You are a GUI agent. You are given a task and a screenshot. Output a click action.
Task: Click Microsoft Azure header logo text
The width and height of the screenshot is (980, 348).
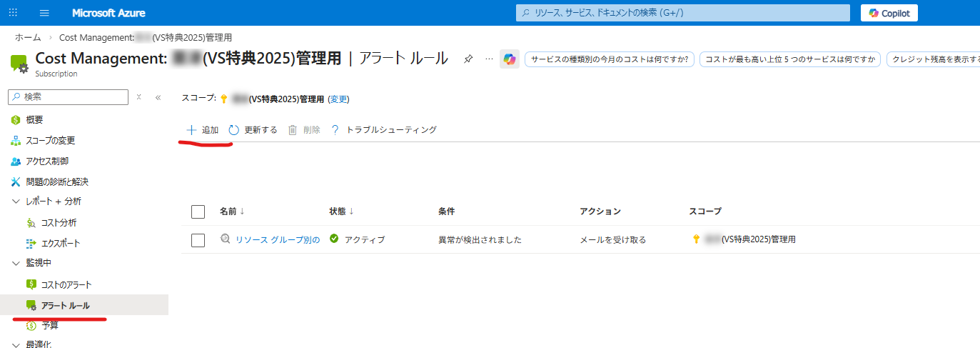[x=109, y=13]
